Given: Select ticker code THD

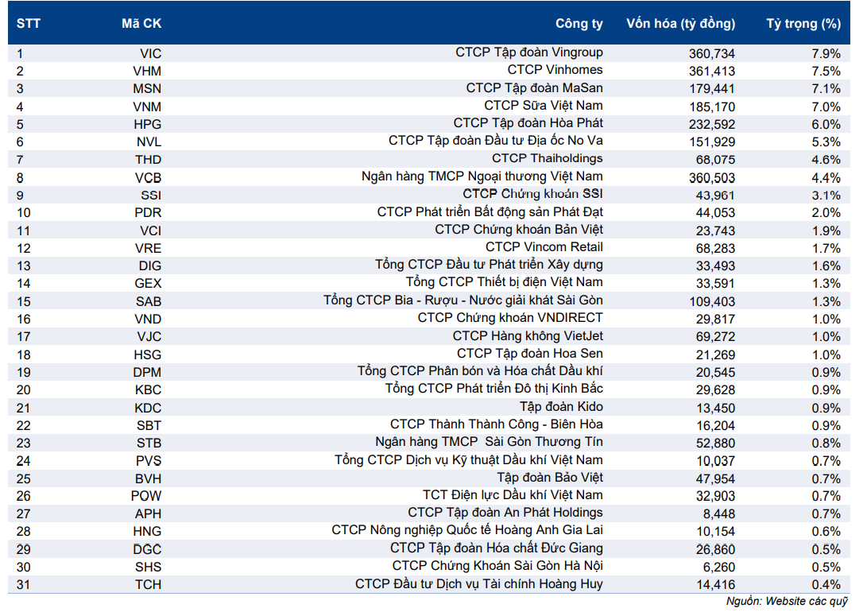Looking at the screenshot, I should [x=148, y=160].
